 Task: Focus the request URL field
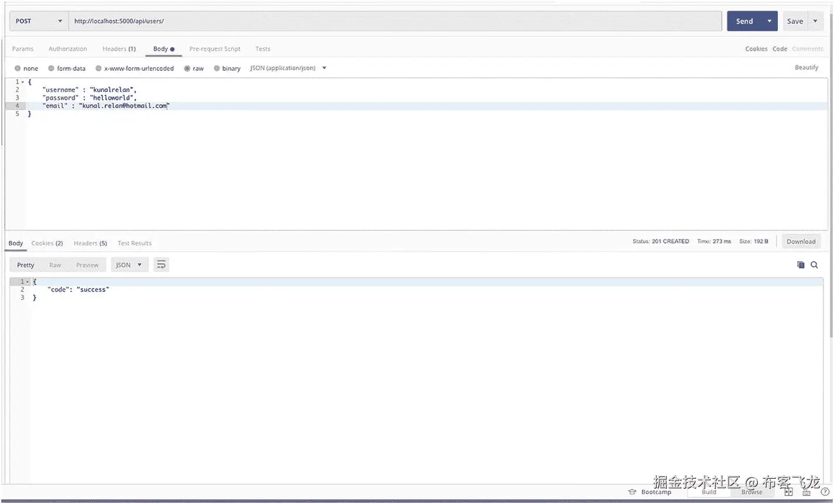click(395, 21)
